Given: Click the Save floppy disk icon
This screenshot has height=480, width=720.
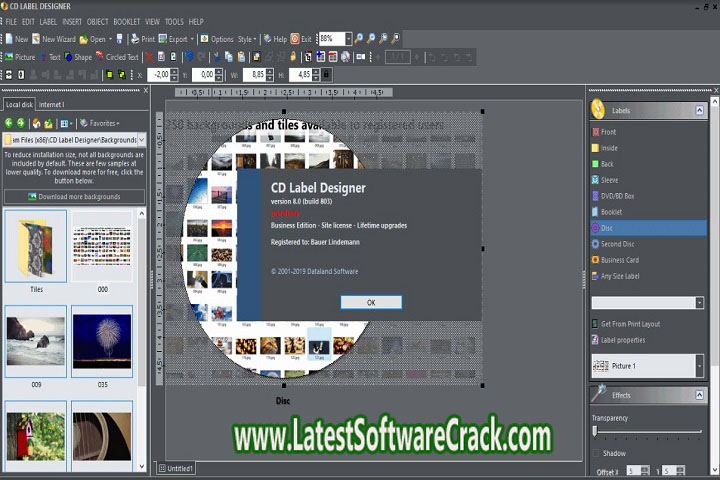Looking at the screenshot, I should pyautogui.click(x=119, y=39).
